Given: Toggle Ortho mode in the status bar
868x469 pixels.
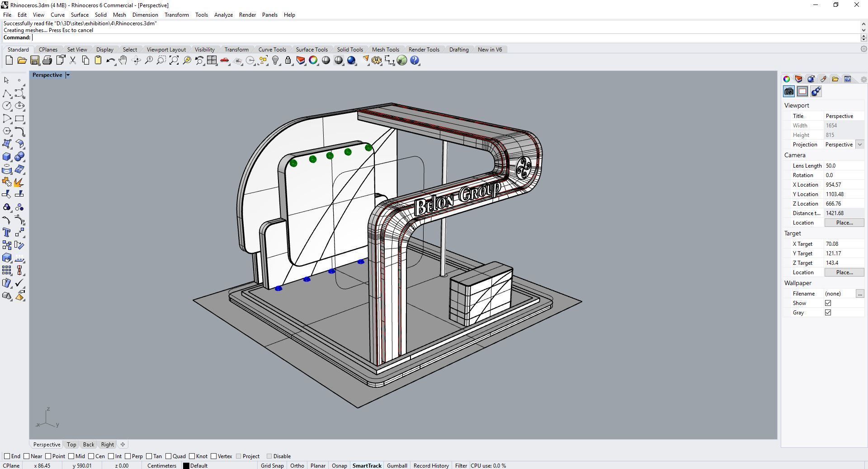Looking at the screenshot, I should [297, 466].
